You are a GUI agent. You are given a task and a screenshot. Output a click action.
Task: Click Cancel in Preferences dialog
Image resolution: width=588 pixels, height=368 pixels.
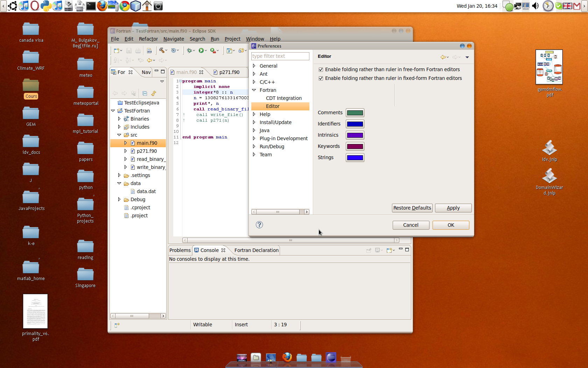coord(411,225)
